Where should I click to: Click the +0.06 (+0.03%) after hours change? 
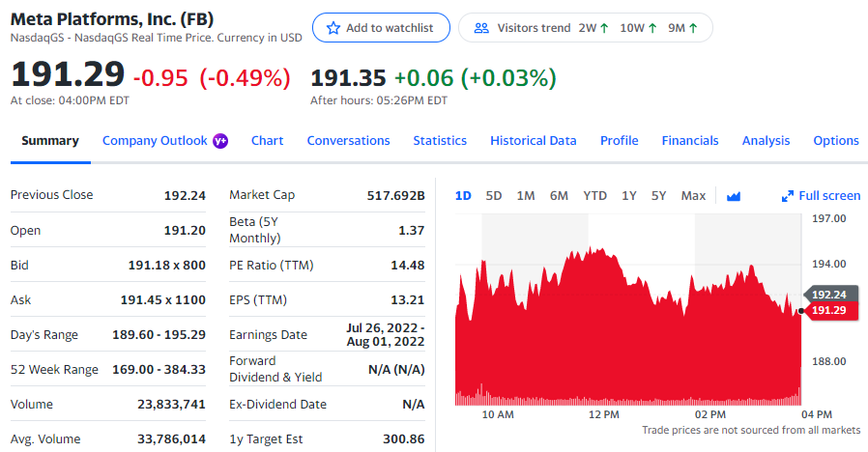point(476,78)
